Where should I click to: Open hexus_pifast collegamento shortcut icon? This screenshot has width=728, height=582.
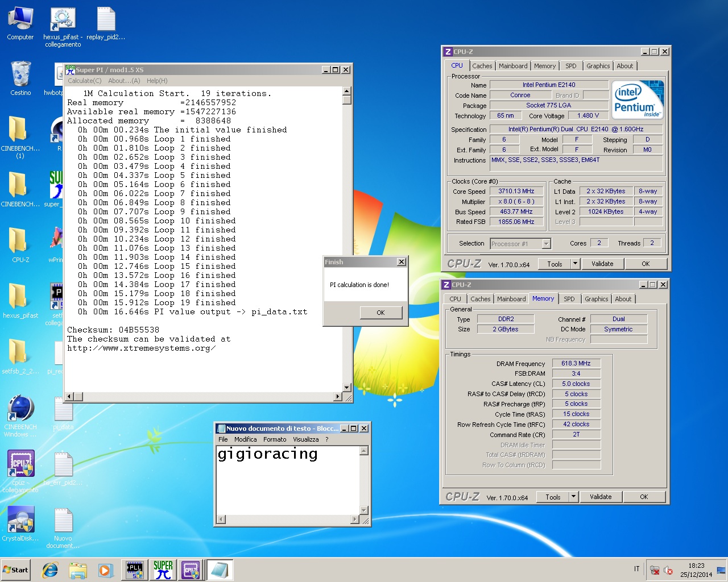pyautogui.click(x=63, y=27)
